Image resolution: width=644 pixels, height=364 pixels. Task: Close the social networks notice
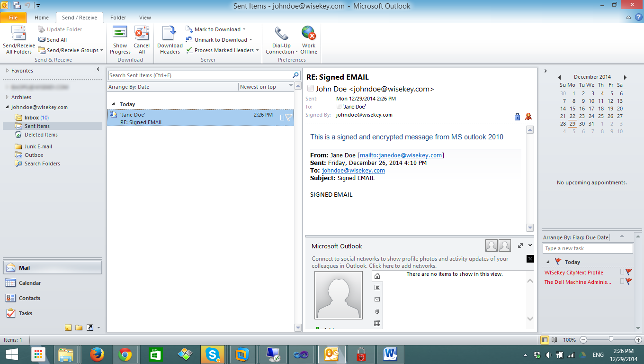(530, 259)
